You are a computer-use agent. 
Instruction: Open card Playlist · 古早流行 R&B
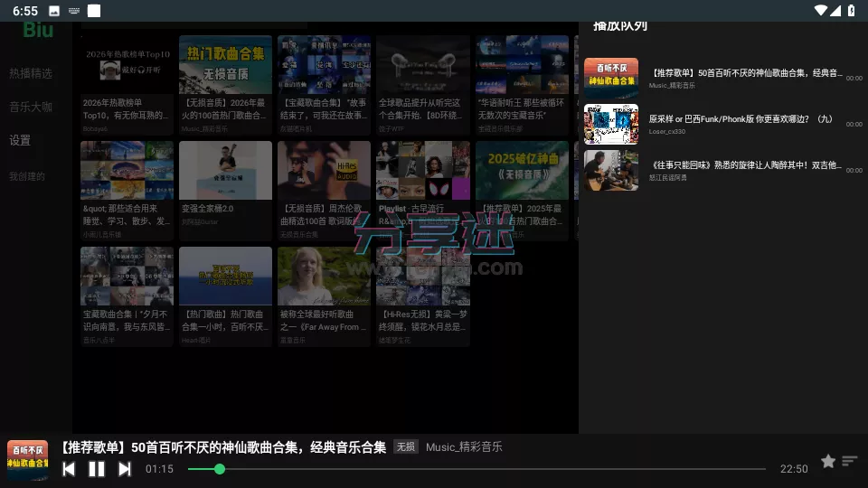click(423, 191)
